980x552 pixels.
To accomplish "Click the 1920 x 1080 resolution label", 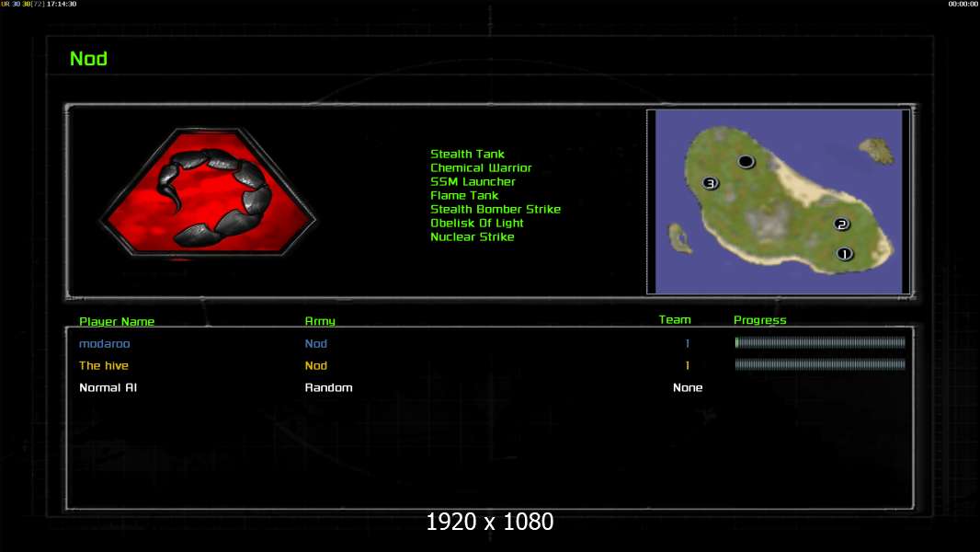I will (x=490, y=522).
